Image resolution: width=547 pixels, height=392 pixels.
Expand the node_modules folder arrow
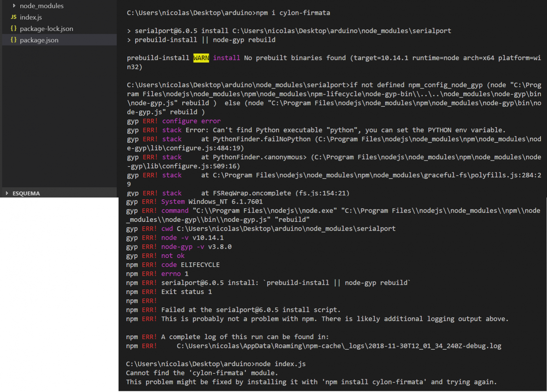click(x=14, y=6)
